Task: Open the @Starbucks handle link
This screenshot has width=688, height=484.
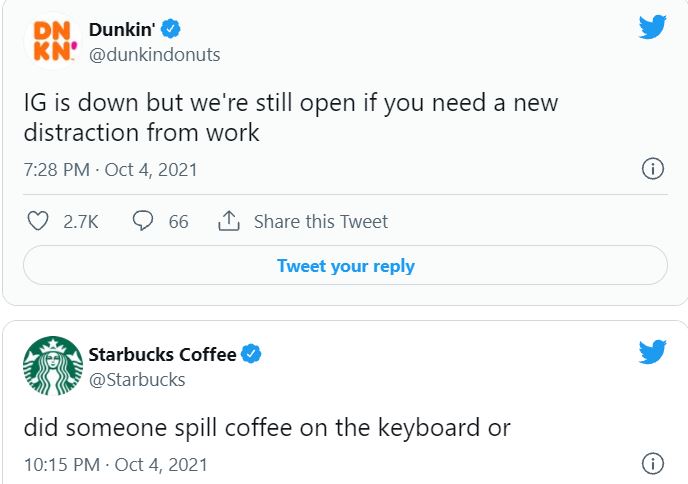Action: pyautogui.click(x=137, y=380)
